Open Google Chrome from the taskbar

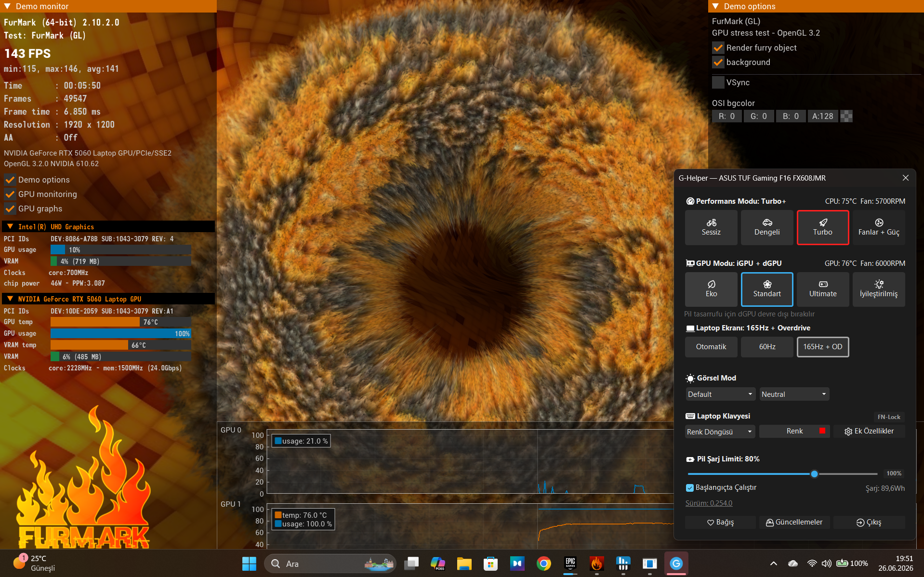pyautogui.click(x=544, y=564)
